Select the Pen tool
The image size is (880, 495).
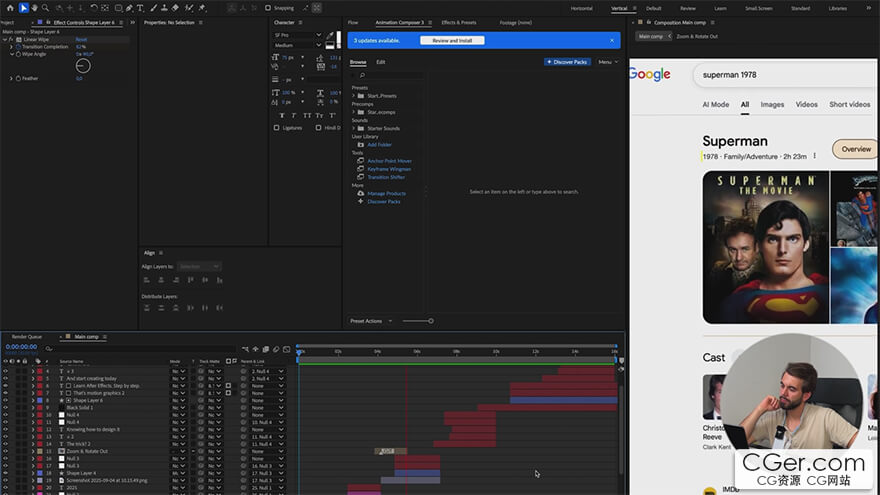click(128, 8)
